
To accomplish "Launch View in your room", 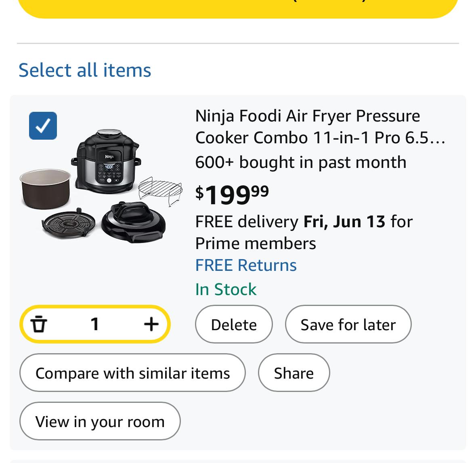I will [x=100, y=421].
